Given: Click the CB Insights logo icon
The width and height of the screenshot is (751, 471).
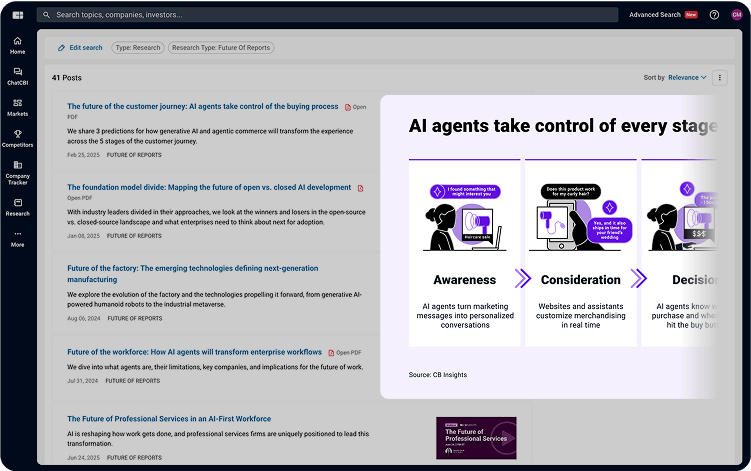Looking at the screenshot, I should pos(17,15).
